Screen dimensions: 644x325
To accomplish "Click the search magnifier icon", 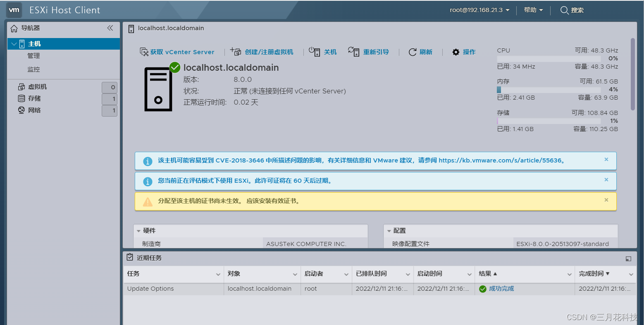I will pos(564,10).
